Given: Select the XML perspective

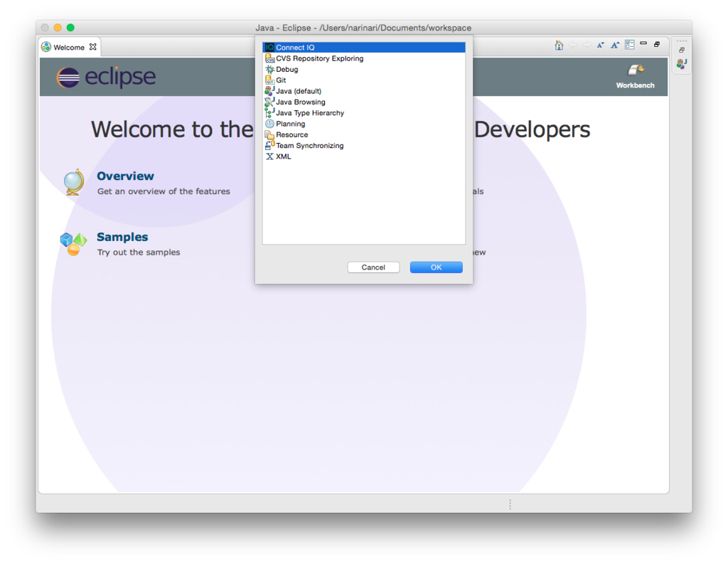Looking at the screenshot, I should point(363,156).
